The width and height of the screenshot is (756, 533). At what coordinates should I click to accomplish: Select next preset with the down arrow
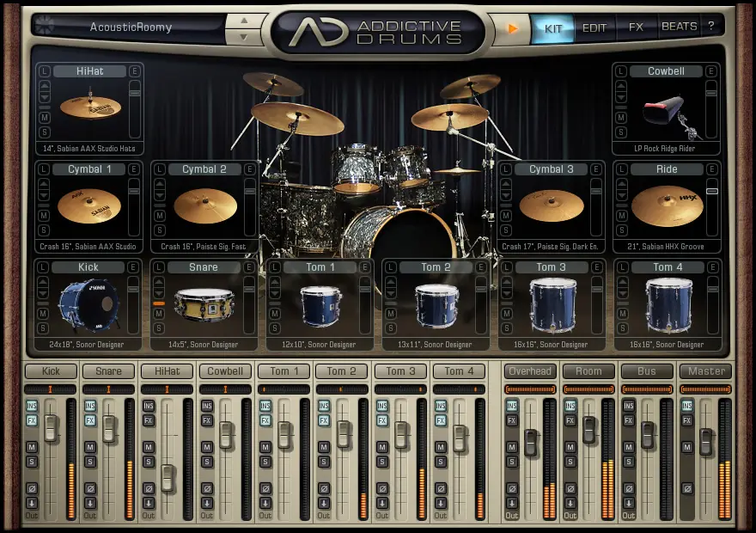[x=244, y=37]
